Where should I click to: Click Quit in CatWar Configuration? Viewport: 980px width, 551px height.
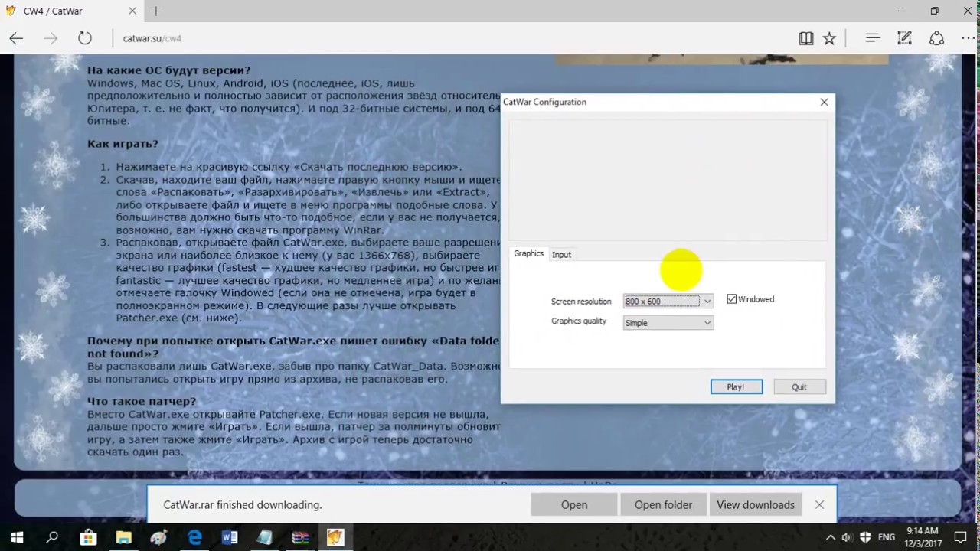point(799,387)
